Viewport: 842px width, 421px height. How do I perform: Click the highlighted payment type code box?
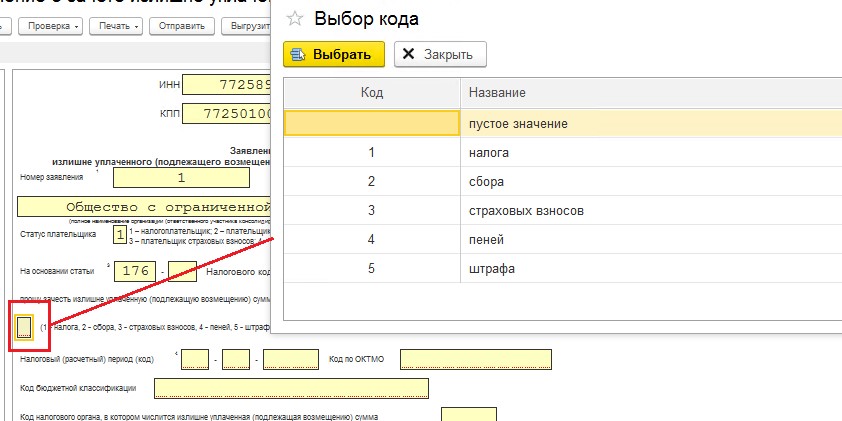(x=24, y=326)
